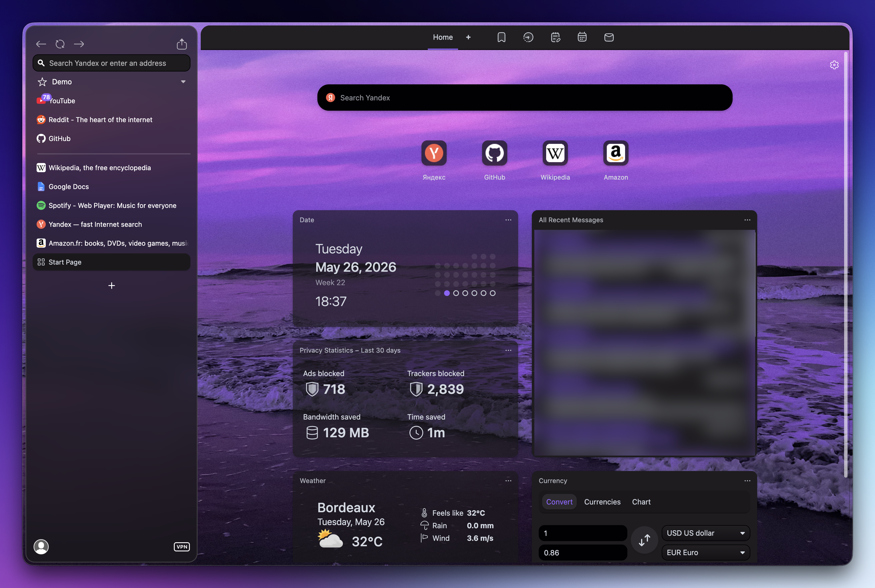Screen dimensions: 875x588
Task: Open the YouTube pinned tab
Action: (x=111, y=101)
